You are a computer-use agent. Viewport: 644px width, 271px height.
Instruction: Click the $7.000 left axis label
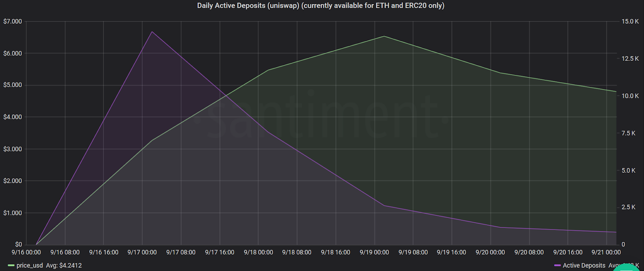point(12,21)
